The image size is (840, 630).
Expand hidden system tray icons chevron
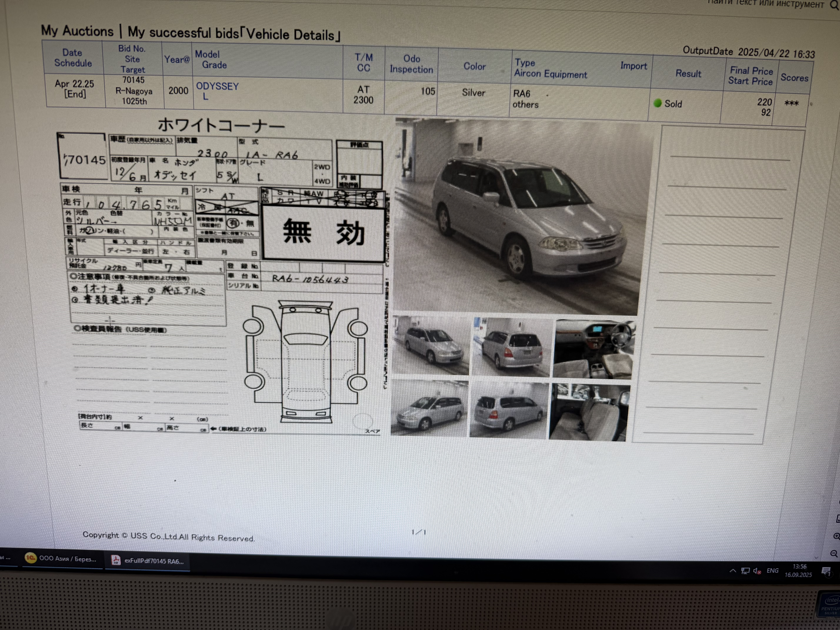tap(733, 570)
